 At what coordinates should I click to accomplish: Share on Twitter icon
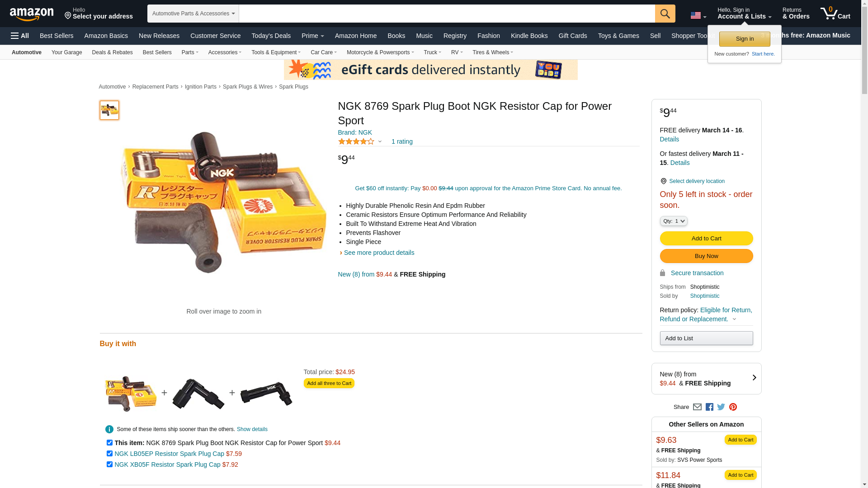click(x=721, y=407)
